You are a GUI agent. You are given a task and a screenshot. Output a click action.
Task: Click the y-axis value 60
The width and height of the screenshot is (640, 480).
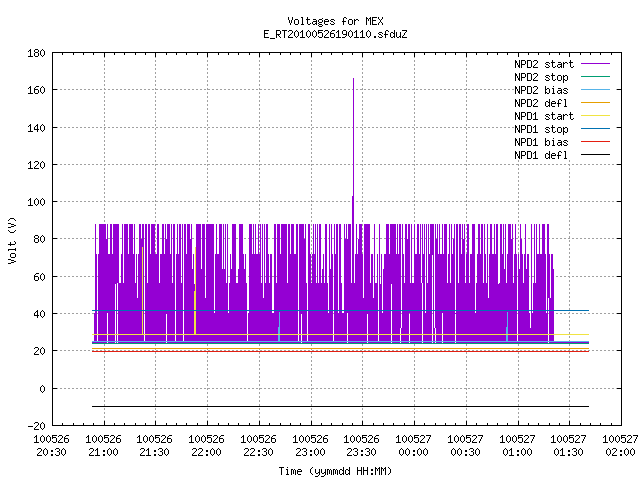tap(39, 277)
